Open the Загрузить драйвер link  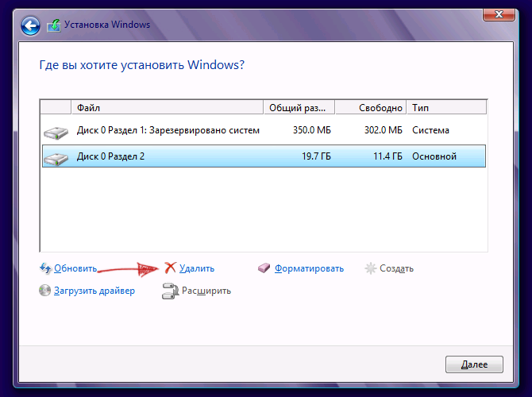point(94,291)
